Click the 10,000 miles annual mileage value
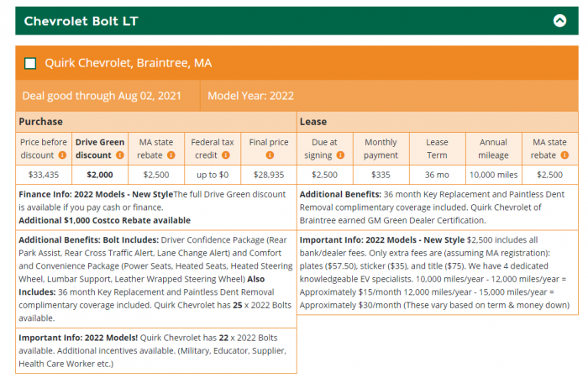The width and height of the screenshot is (588, 378). tap(494, 175)
